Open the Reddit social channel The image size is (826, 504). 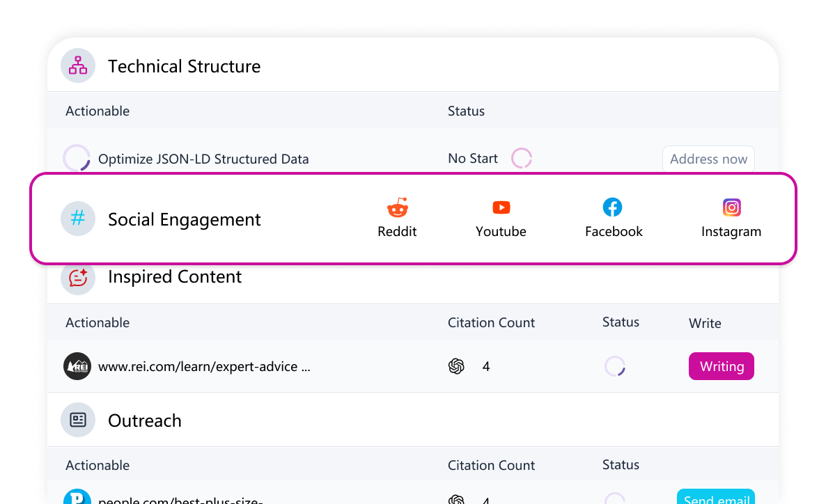click(397, 218)
